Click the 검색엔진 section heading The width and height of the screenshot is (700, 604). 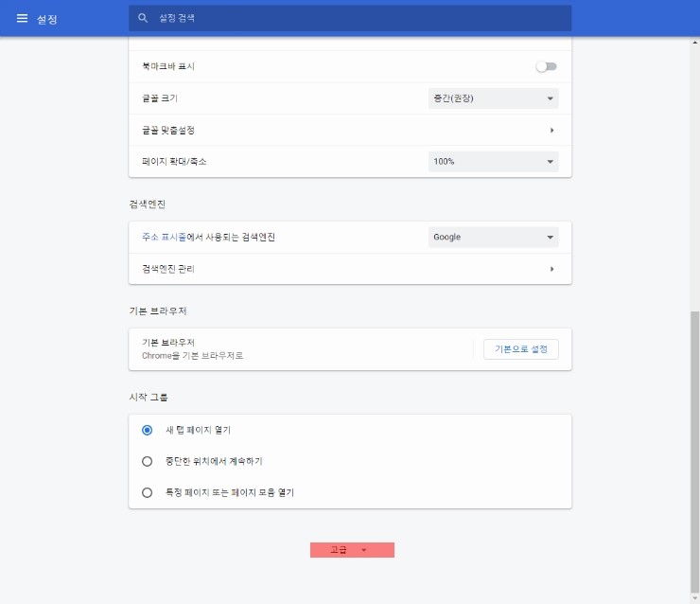(148, 204)
